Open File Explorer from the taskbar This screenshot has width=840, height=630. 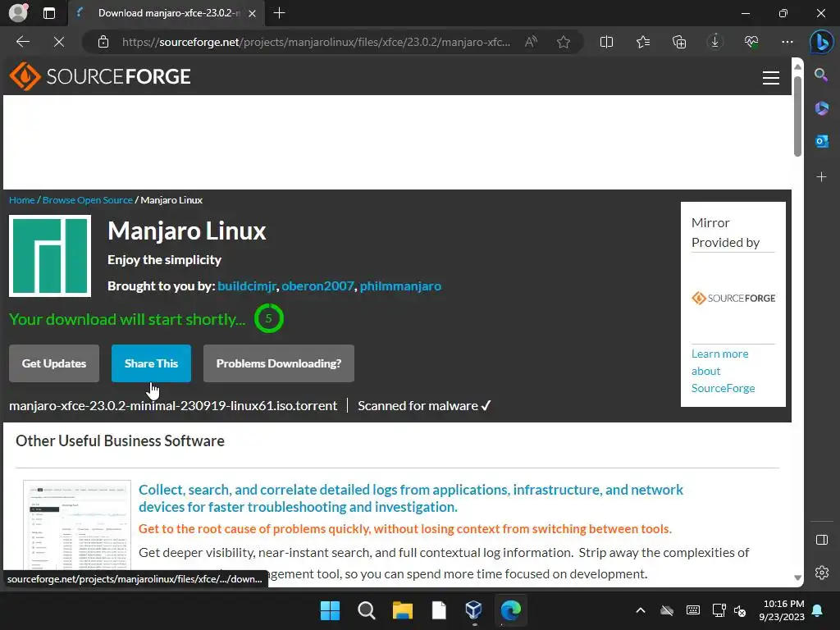click(x=402, y=610)
